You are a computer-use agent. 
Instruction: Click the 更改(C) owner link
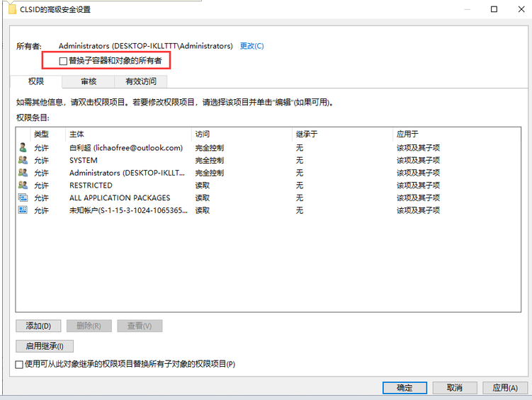[251, 46]
